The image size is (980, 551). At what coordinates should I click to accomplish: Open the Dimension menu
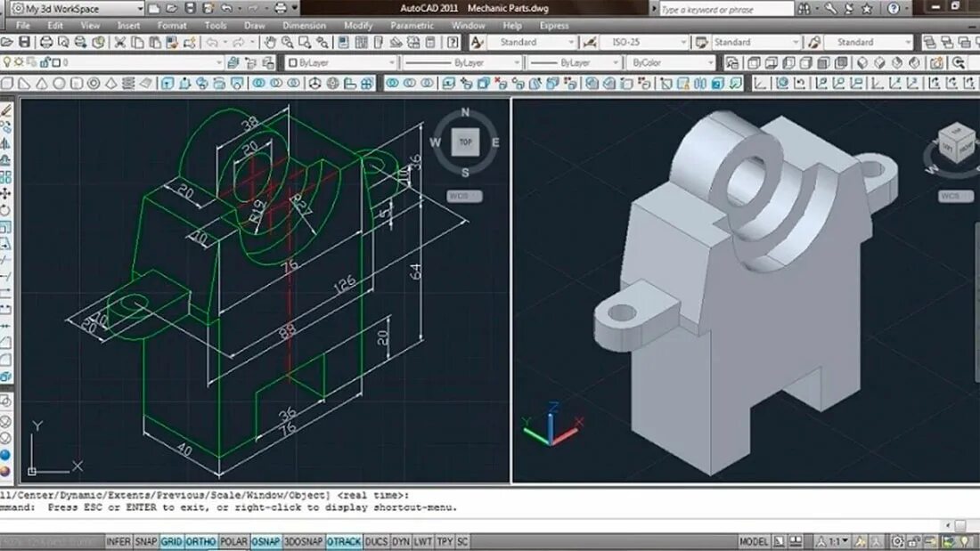(305, 26)
